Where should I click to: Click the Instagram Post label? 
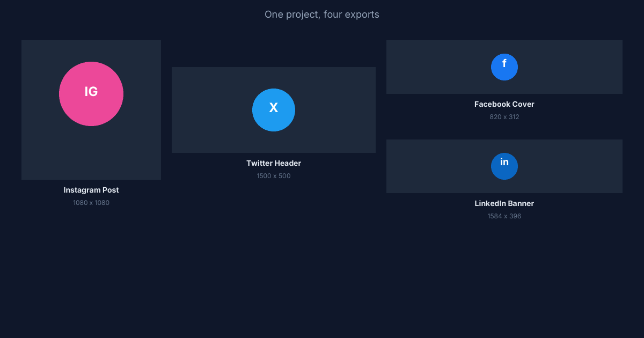click(x=91, y=190)
